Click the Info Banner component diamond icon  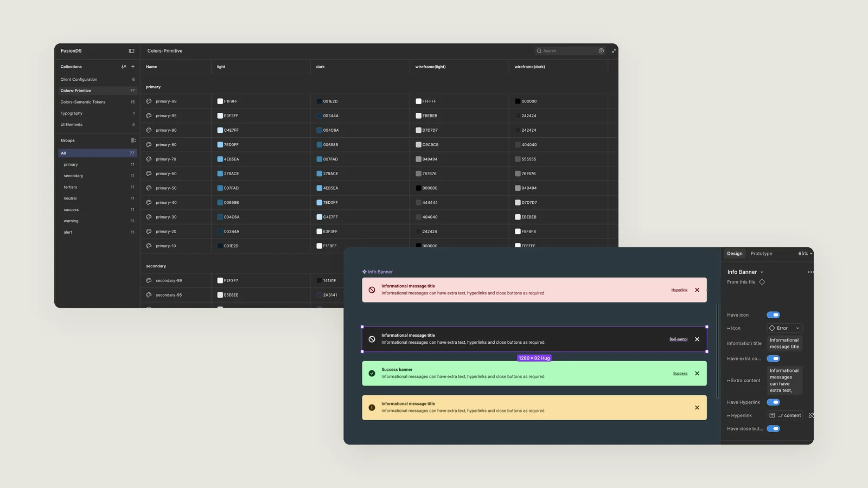(x=365, y=272)
